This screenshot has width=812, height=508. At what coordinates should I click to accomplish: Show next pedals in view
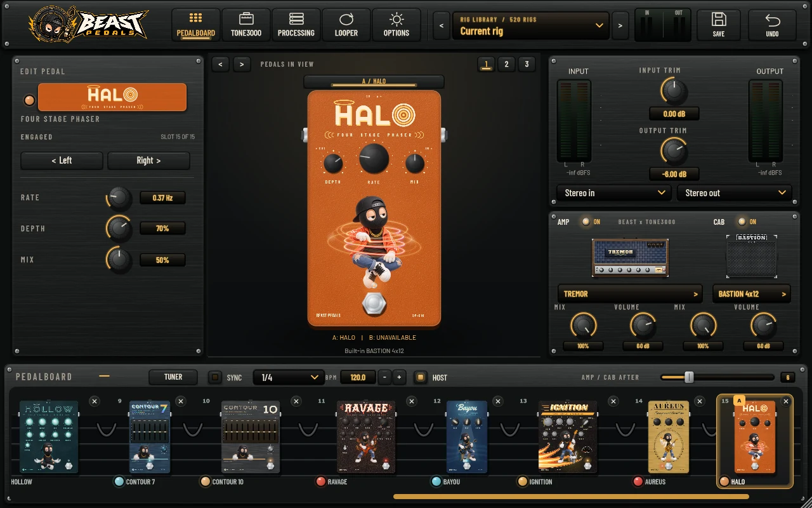click(241, 64)
